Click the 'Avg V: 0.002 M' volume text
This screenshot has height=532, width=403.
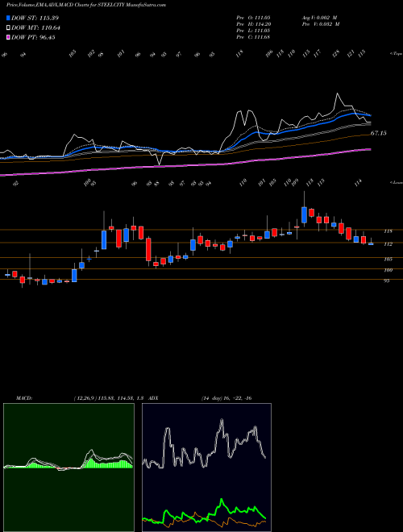click(x=320, y=17)
